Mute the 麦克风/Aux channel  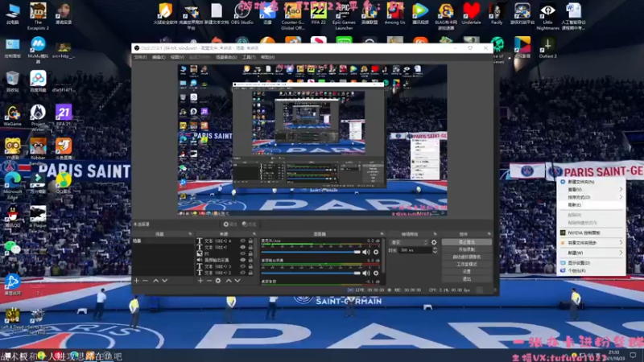(x=366, y=252)
